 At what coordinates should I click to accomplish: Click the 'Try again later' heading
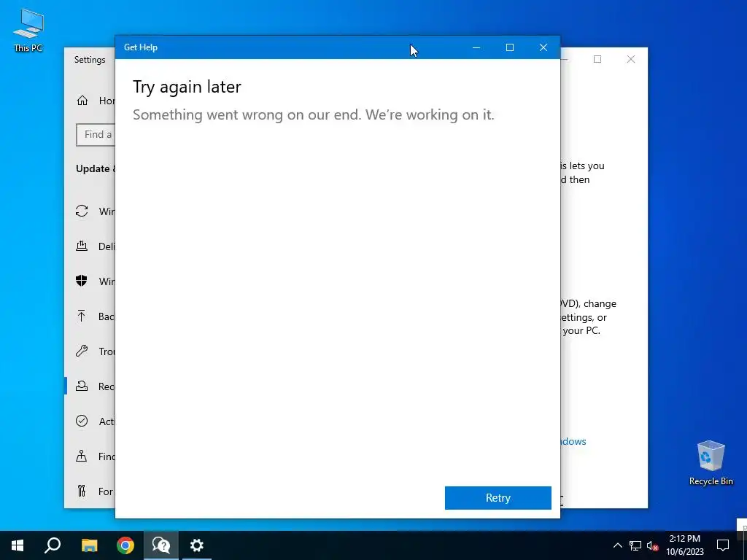187,87
